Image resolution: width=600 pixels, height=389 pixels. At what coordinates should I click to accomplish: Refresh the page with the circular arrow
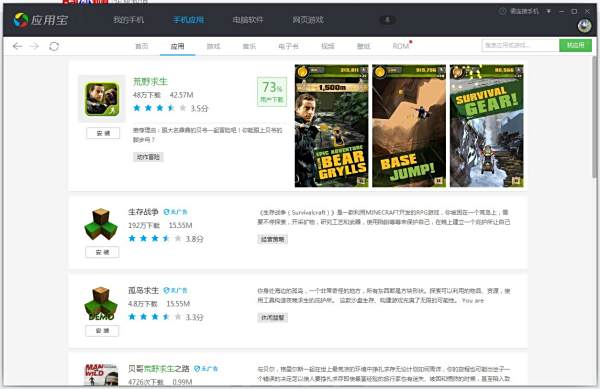click(x=54, y=46)
